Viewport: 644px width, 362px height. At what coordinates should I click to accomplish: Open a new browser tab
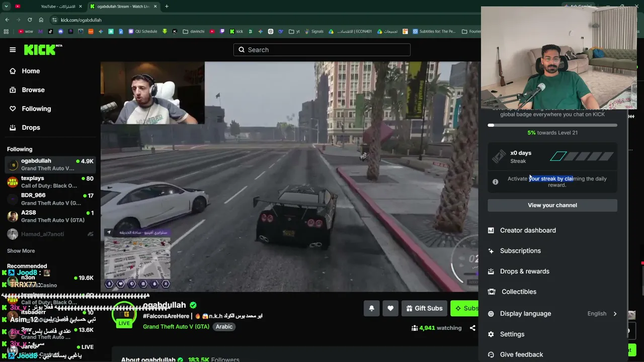click(x=167, y=7)
